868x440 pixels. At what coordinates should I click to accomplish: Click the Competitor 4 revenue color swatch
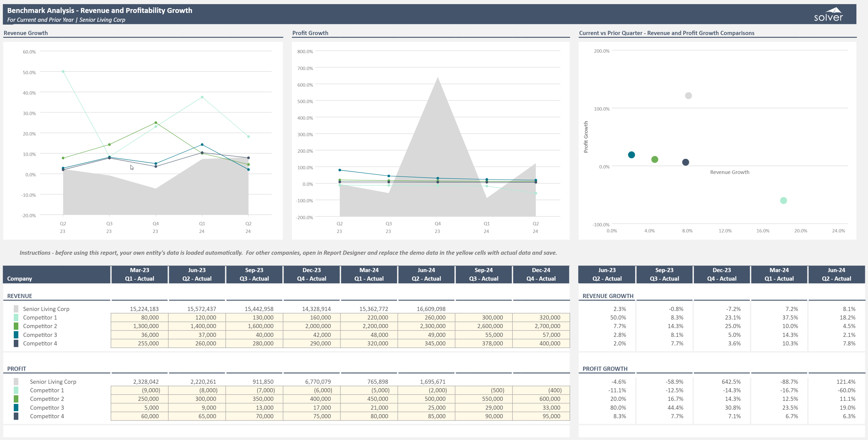pyautogui.click(x=16, y=344)
